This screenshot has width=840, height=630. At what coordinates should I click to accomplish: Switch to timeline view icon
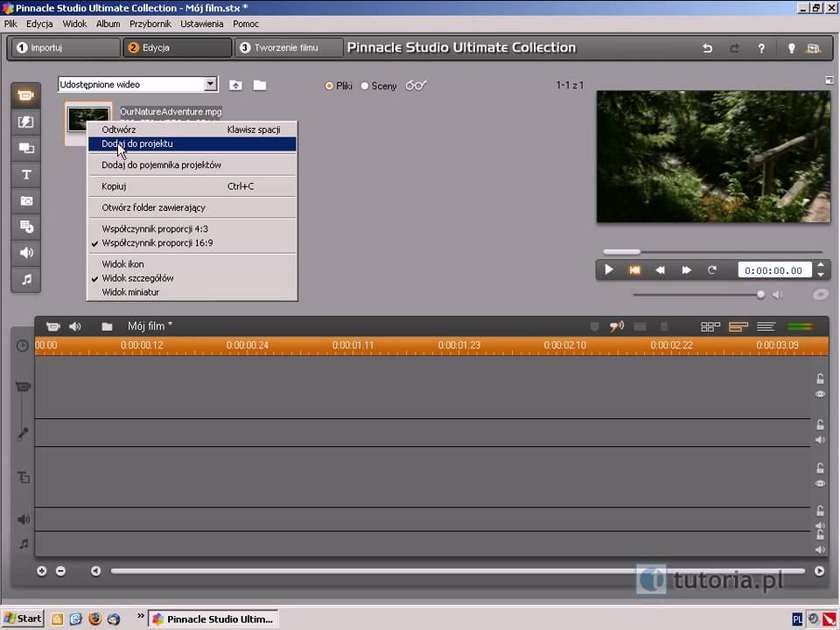[738, 326]
